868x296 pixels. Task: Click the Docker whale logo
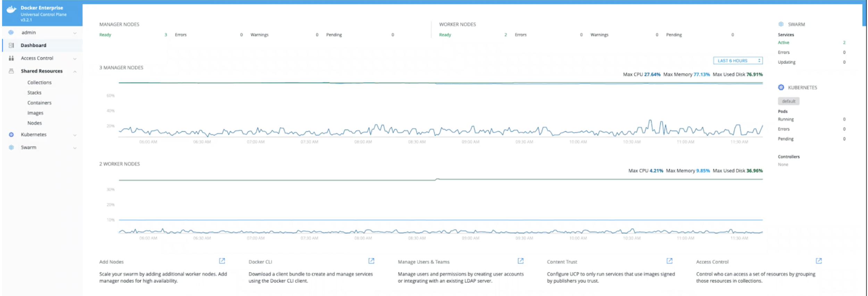click(11, 9)
